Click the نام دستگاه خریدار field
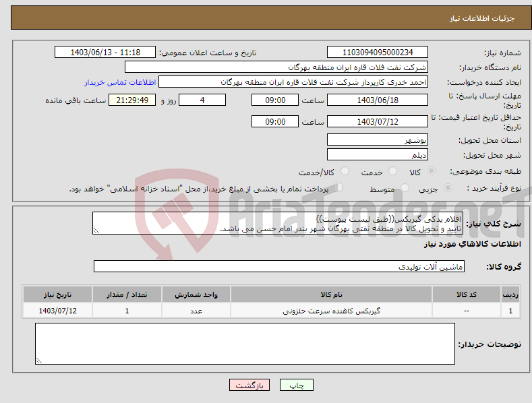 coord(276,67)
